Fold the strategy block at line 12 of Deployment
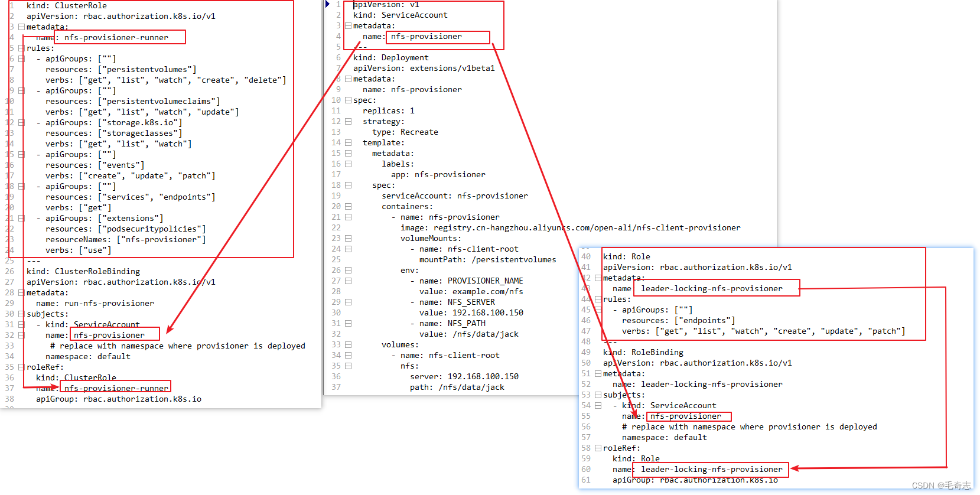Viewport: 980px width, 495px height. 348,121
